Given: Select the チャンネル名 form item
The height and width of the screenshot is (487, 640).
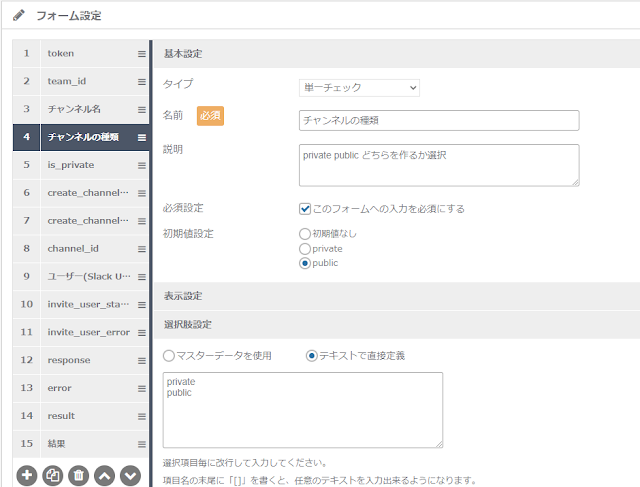Looking at the screenshot, I should (x=81, y=109).
